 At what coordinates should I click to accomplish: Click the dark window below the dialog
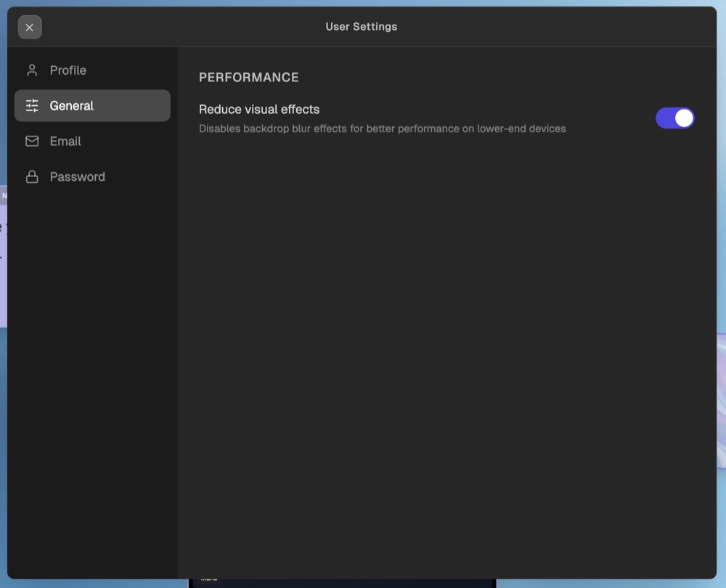pos(341,583)
